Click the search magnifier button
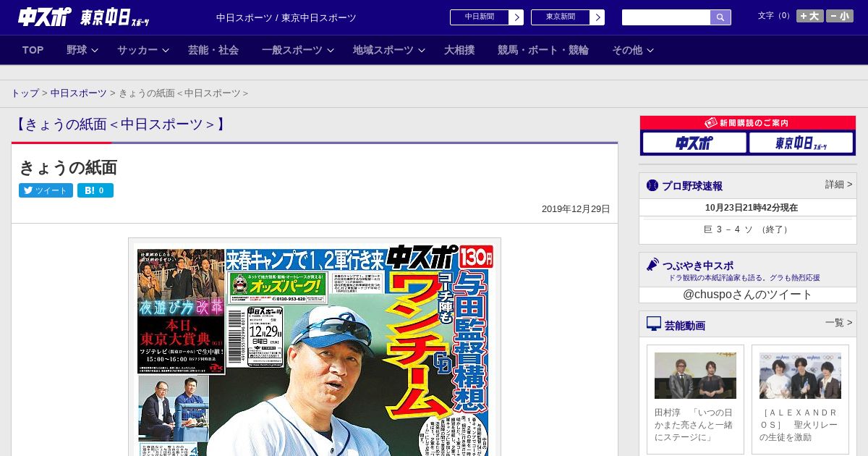 point(720,17)
